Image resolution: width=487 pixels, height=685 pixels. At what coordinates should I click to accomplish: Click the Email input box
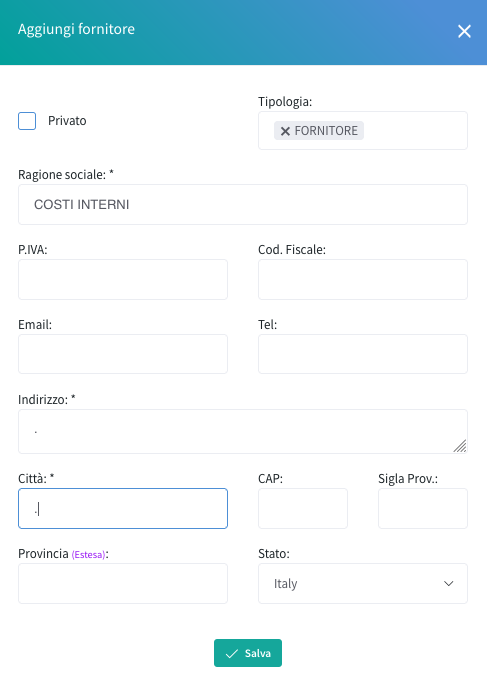(x=123, y=354)
